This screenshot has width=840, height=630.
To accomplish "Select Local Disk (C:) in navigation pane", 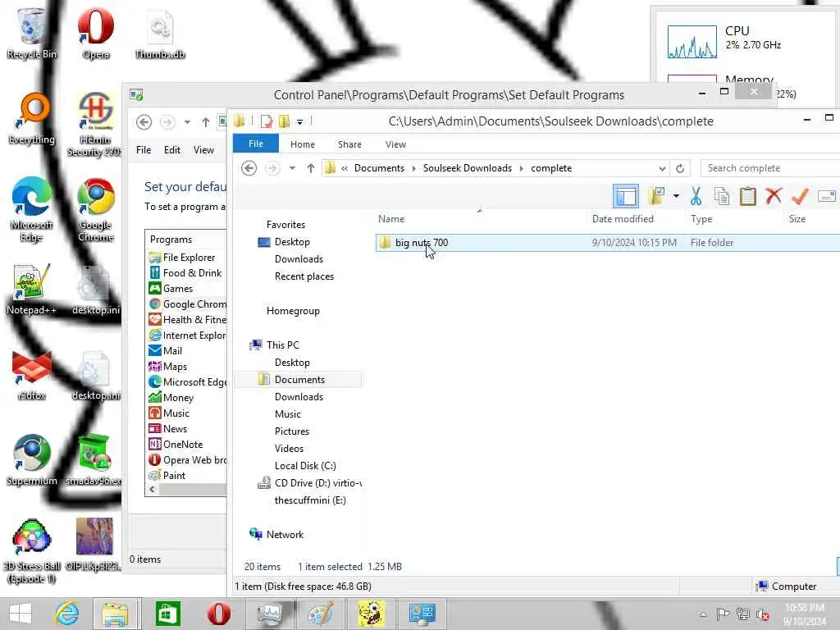I will pos(305,466).
